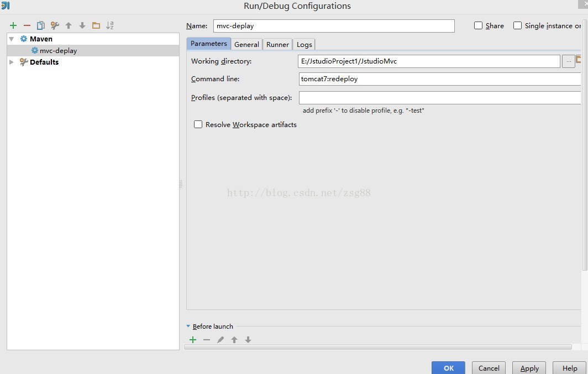
Task: Click the Apply button
Action: tap(529, 368)
